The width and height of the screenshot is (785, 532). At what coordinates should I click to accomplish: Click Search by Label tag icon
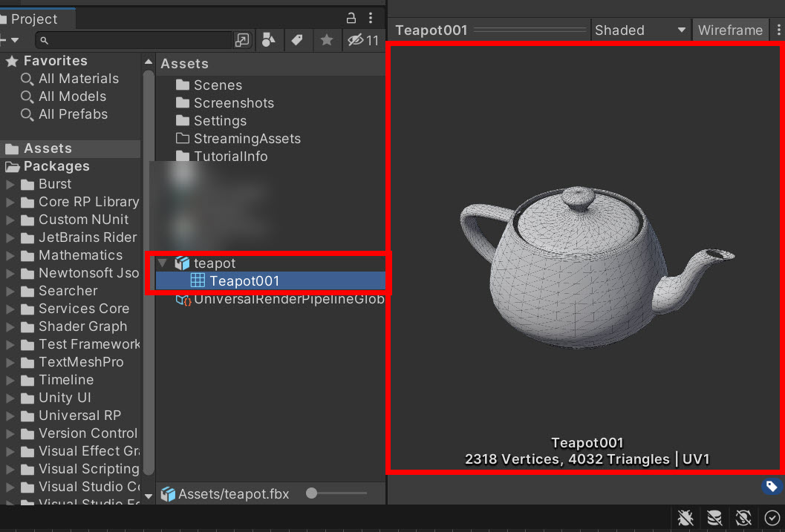click(297, 40)
